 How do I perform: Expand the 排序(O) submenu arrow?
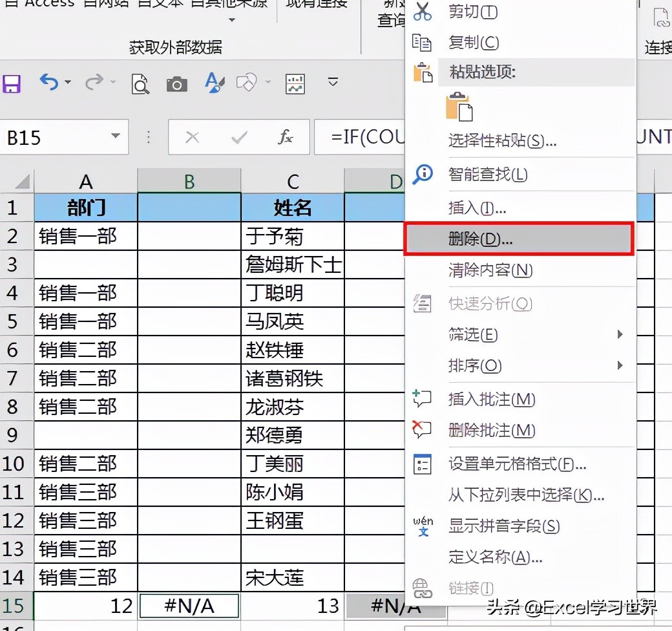pos(620,365)
